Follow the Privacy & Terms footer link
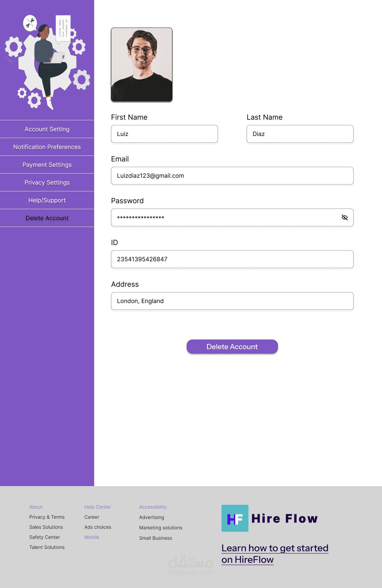 [47, 517]
